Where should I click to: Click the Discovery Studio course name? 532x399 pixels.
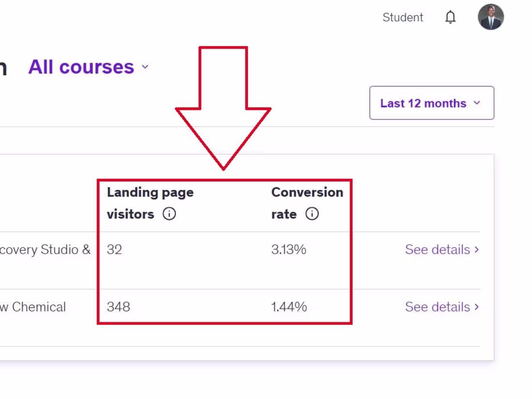(46, 250)
